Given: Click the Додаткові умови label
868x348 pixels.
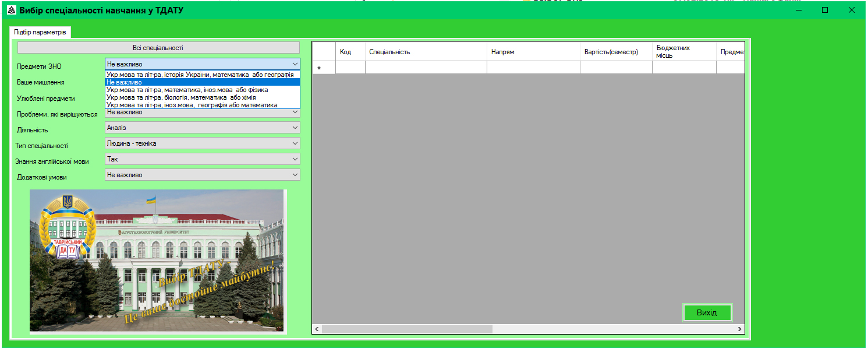Looking at the screenshot, I should tap(42, 177).
